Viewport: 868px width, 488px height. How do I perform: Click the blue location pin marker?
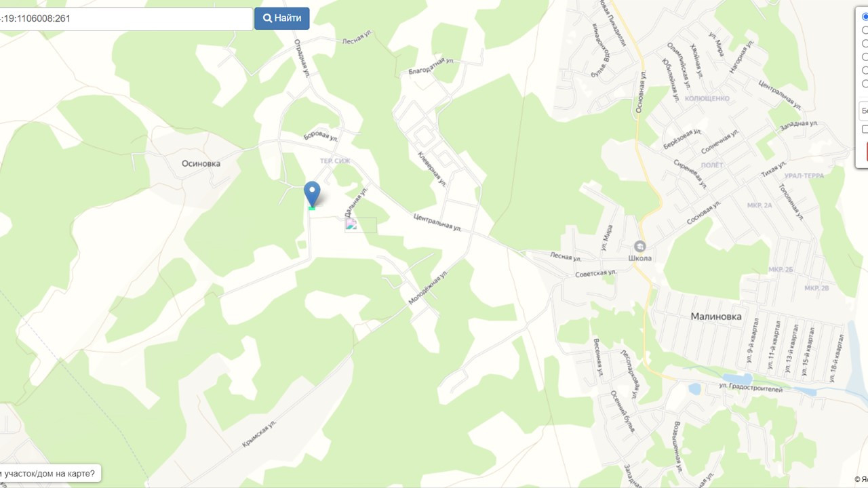pos(312,195)
